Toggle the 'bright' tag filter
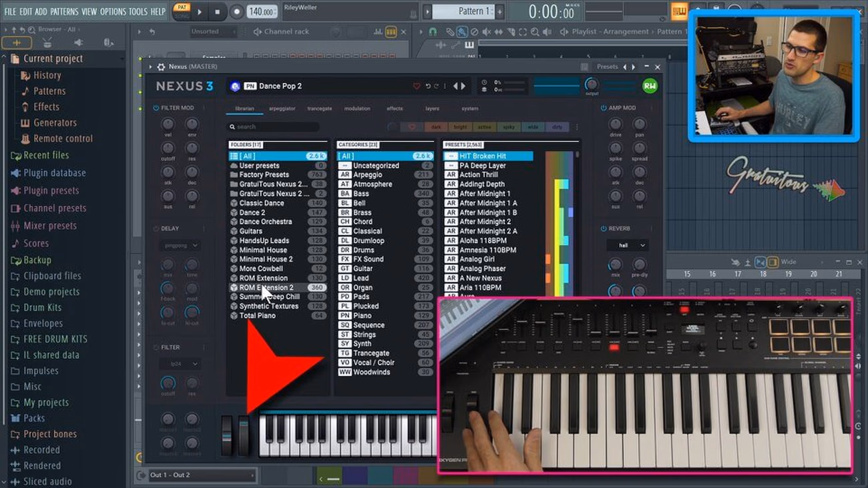This screenshot has height=488, width=868. [460, 127]
